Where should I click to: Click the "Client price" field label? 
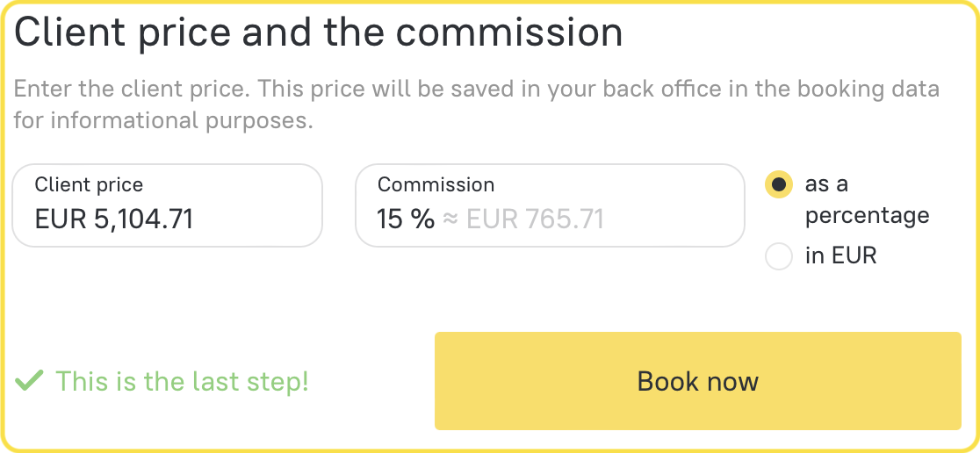(x=89, y=185)
